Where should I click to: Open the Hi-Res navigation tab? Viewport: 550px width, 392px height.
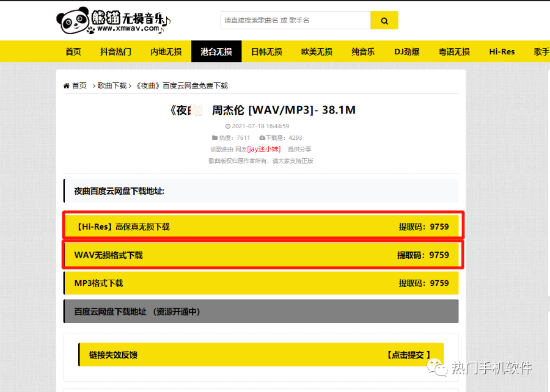(x=502, y=52)
